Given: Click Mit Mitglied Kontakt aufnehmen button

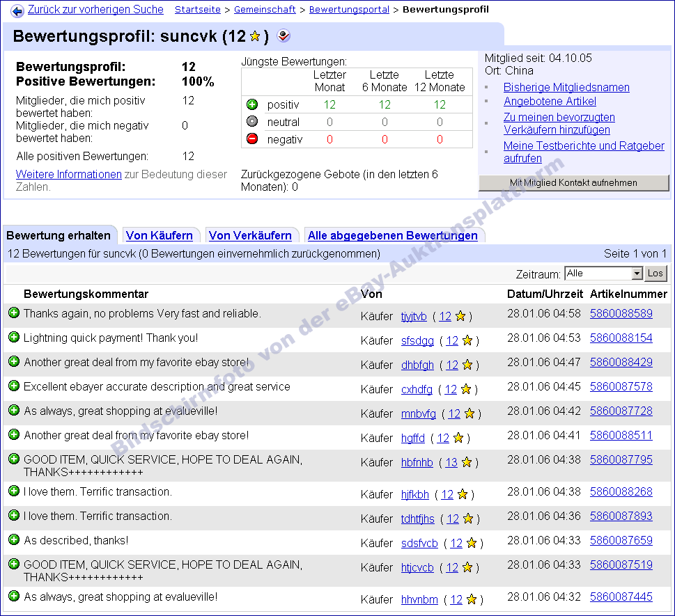Looking at the screenshot, I should click(573, 182).
